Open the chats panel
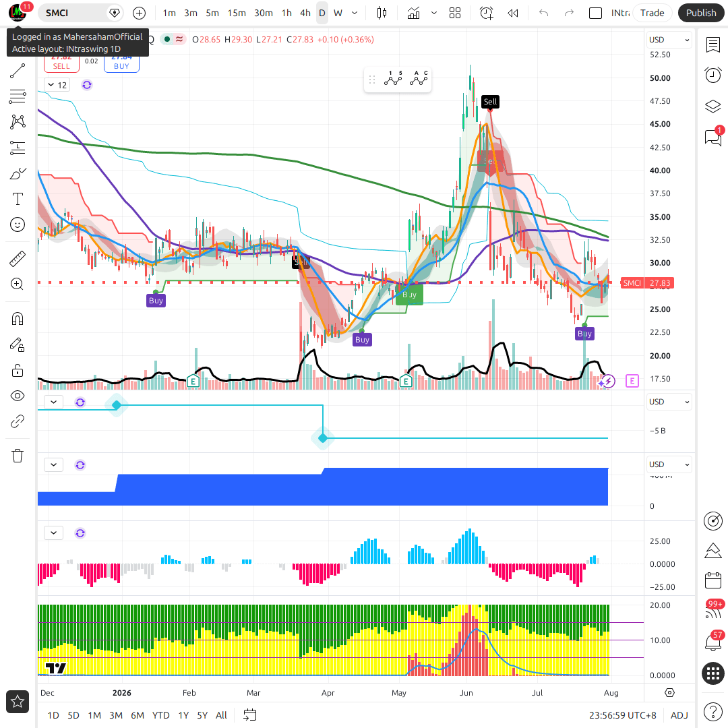 point(712,138)
